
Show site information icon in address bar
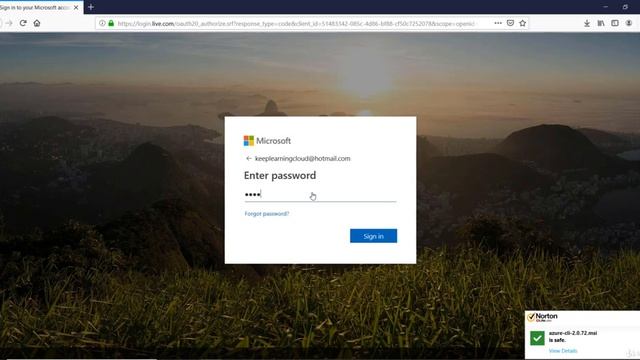coord(102,23)
